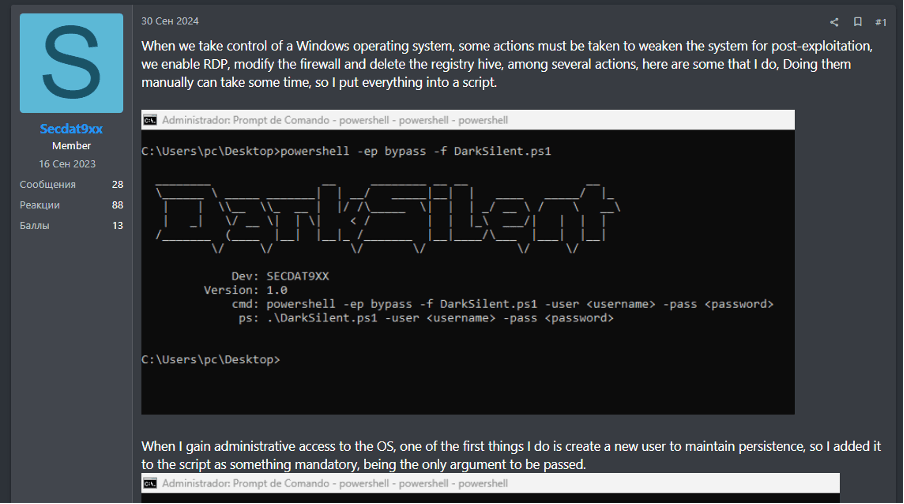Viewport: 904px width, 504px height.
Task: Open the second partially visible screenshot below
Action: click(x=467, y=489)
